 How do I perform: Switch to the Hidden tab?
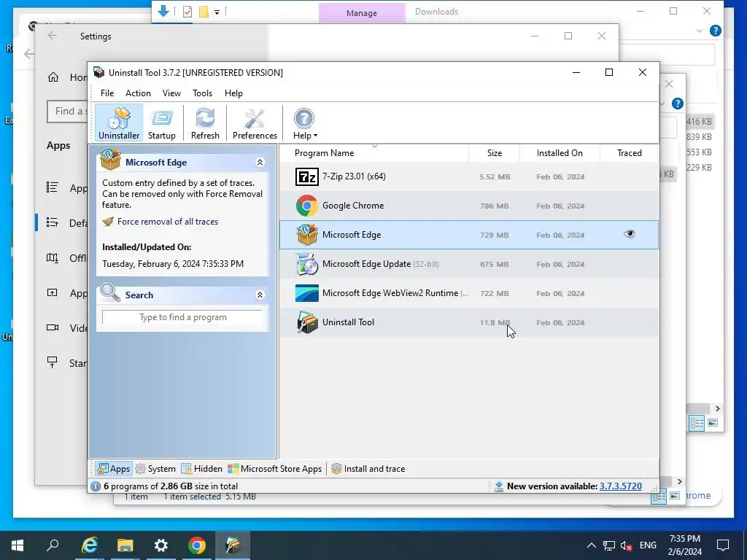(x=202, y=469)
